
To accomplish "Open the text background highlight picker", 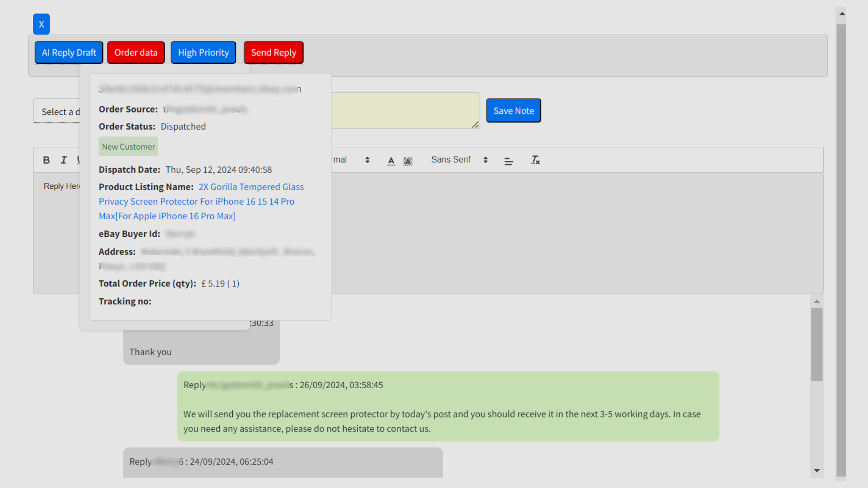I will (x=408, y=161).
